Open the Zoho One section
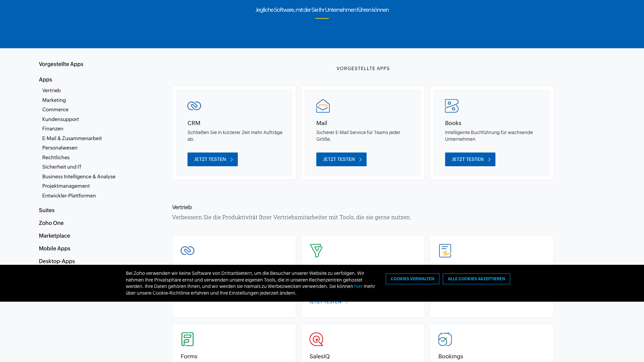This screenshot has height=362, width=644. tap(51, 223)
